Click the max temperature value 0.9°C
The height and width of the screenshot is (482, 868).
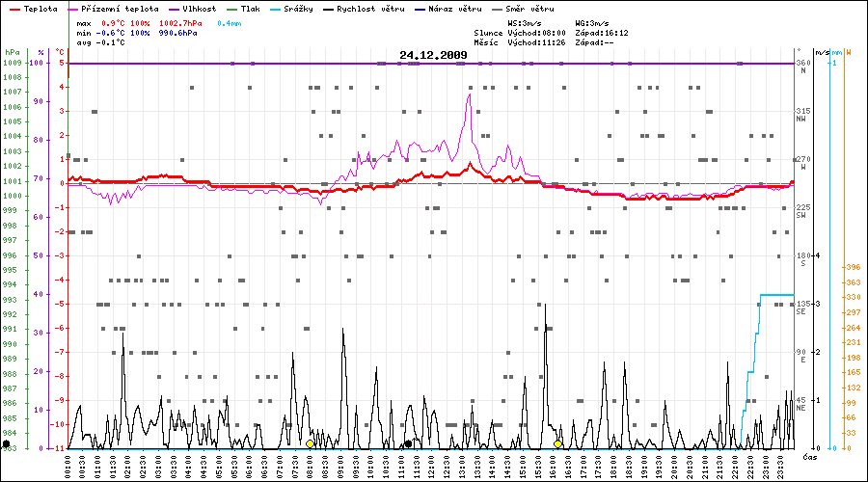(118, 22)
